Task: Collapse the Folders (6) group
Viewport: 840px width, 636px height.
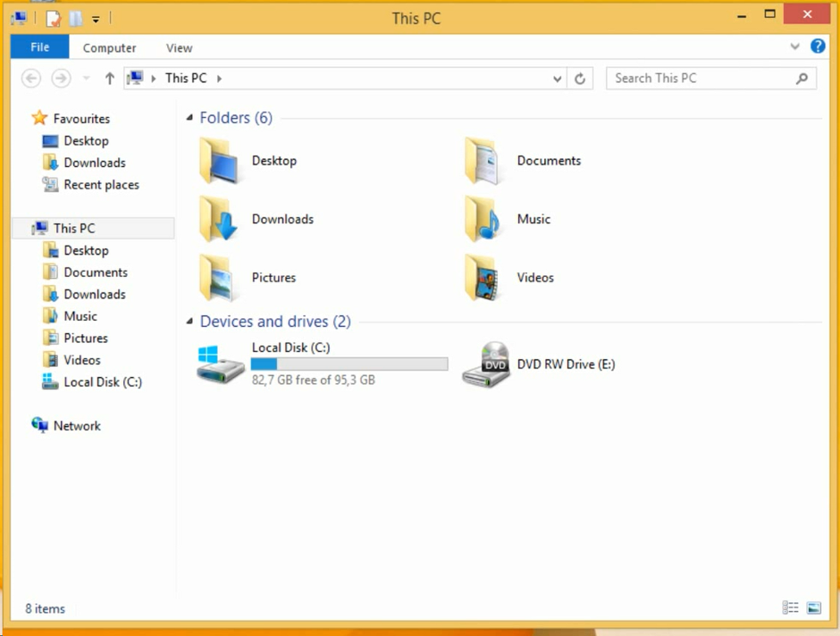Action: 189,118
